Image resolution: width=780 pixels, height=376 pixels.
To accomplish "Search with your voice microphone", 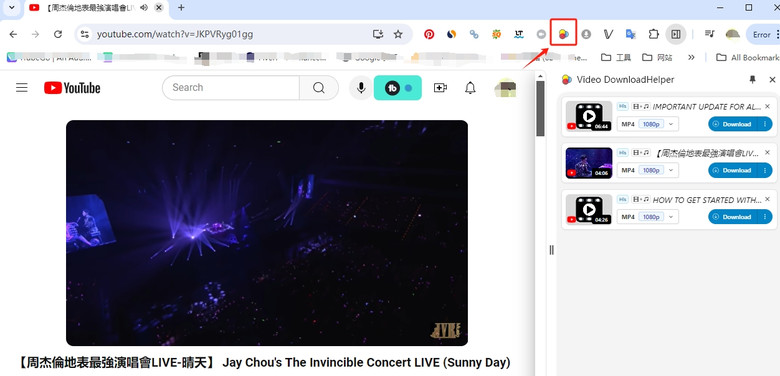I will coord(361,88).
